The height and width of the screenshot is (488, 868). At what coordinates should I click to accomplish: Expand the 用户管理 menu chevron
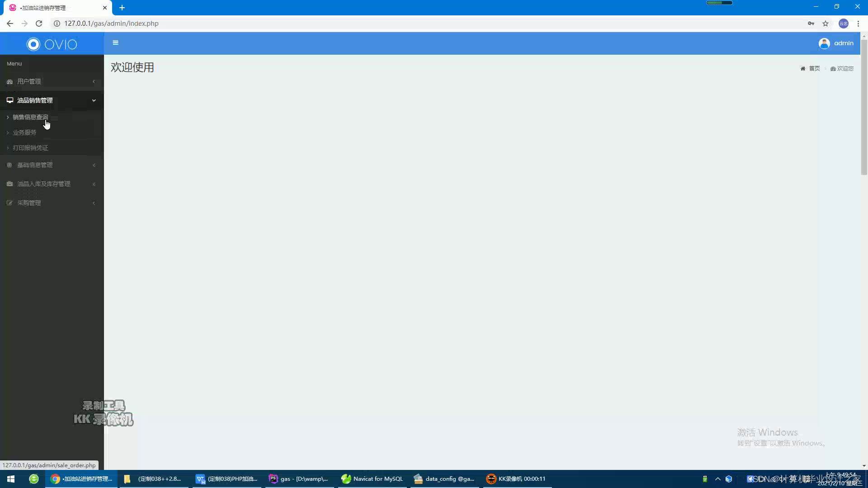(94, 82)
